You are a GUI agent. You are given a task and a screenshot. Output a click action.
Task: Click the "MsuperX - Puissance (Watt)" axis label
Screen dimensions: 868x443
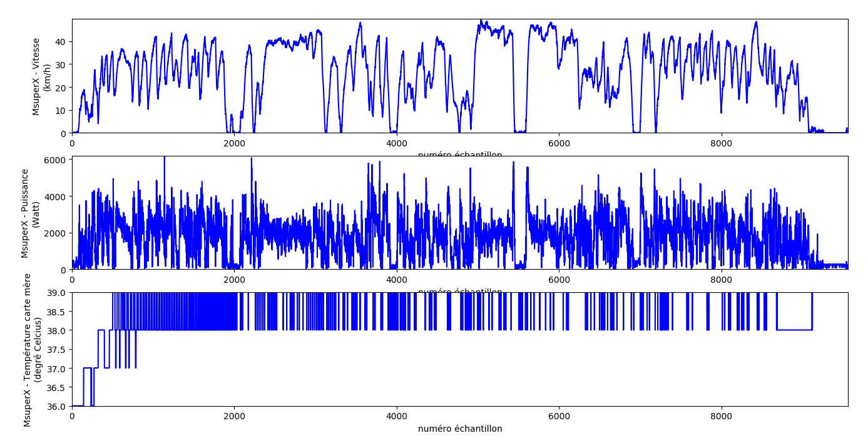click(30, 213)
